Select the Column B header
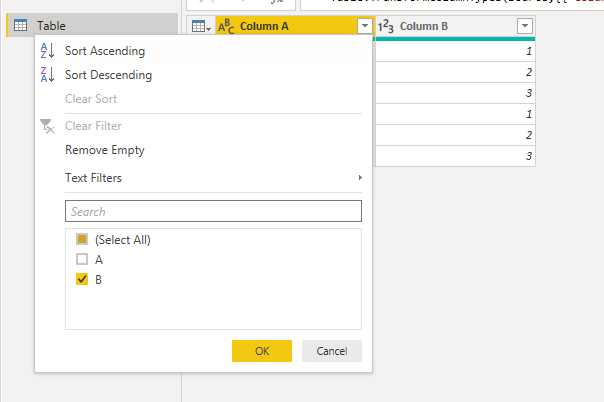The image size is (604, 402). click(x=455, y=26)
